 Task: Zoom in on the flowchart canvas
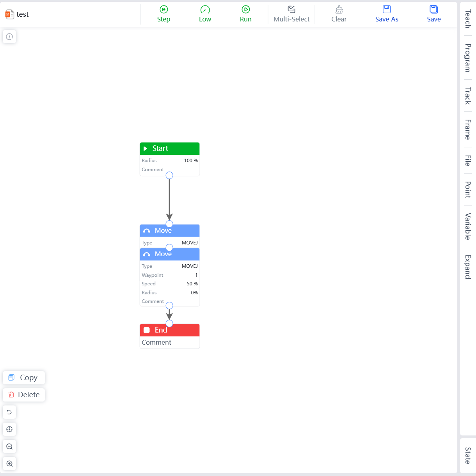9,464
